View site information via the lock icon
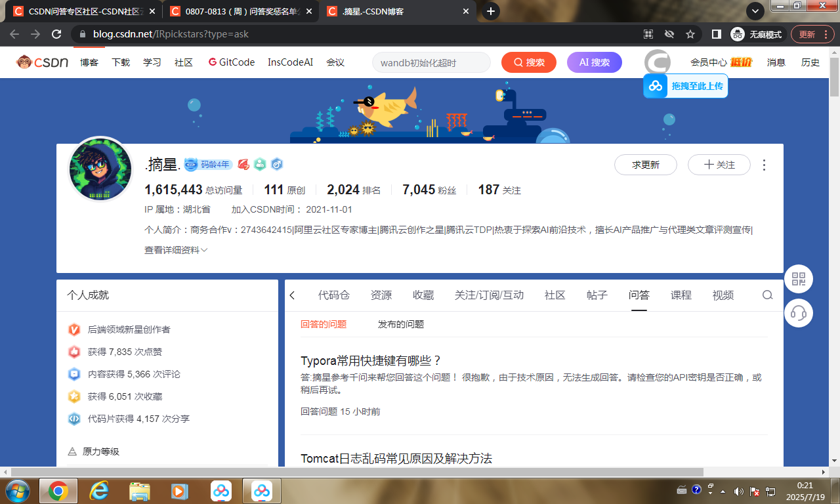 [x=82, y=34]
